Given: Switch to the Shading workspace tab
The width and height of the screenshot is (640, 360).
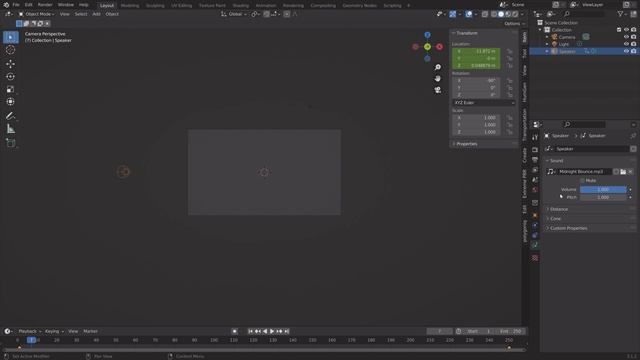Looking at the screenshot, I should point(241,6).
